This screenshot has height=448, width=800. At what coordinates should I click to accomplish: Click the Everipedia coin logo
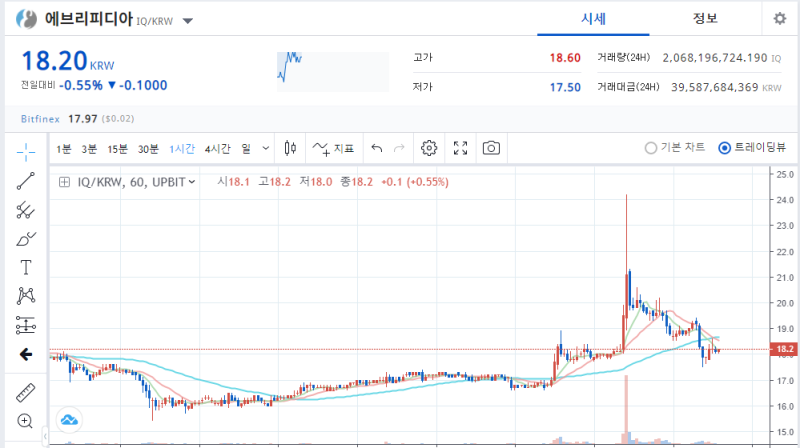click(x=27, y=19)
